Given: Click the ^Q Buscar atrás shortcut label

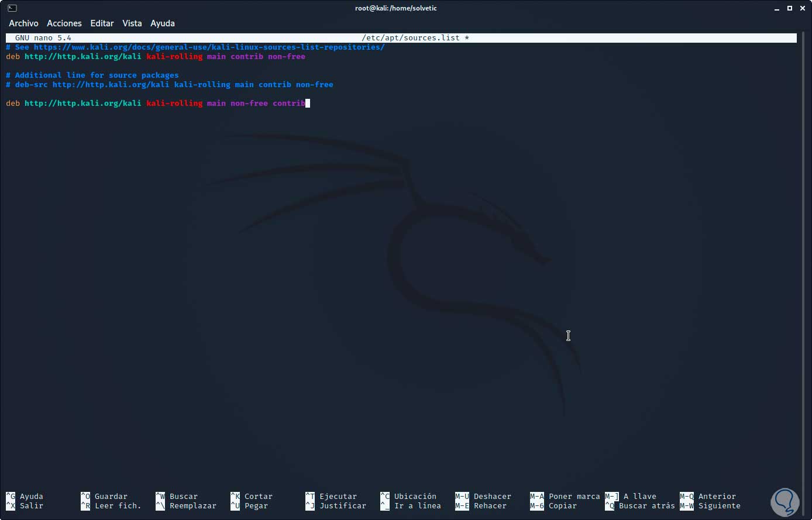Looking at the screenshot, I should click(x=640, y=506).
